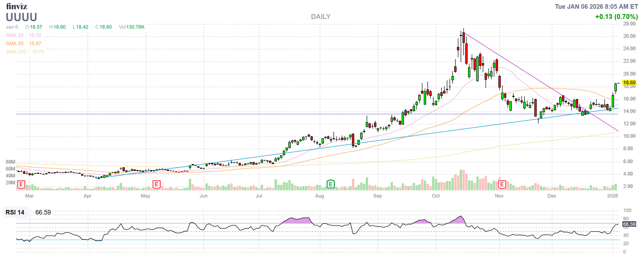Click the finviz logo
The width and height of the screenshot is (644, 259).
point(17,6)
